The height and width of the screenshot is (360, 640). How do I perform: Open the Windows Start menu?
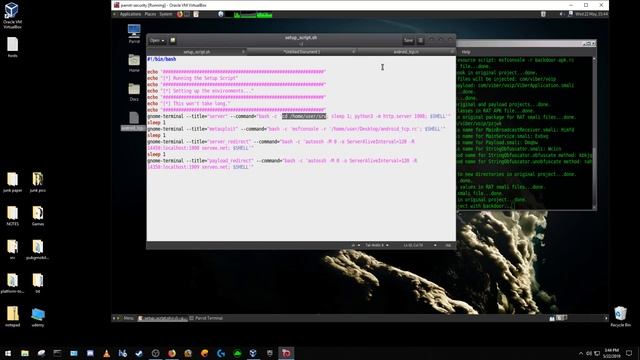click(x=8, y=353)
